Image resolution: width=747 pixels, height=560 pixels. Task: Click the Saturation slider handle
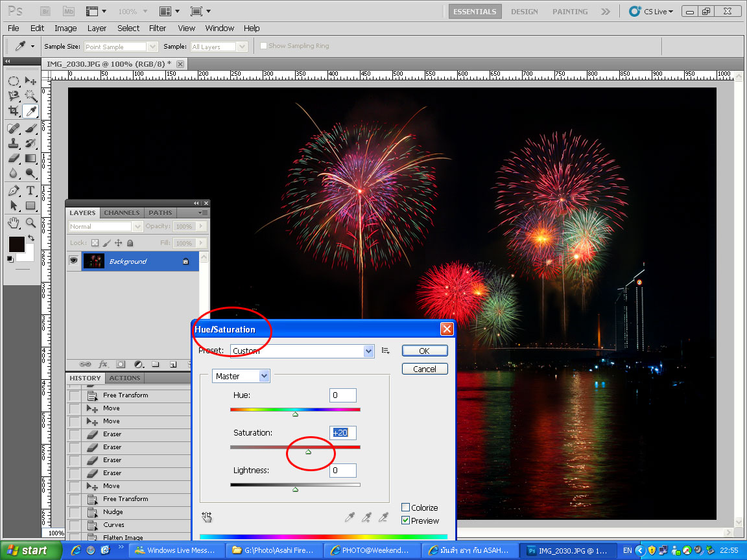click(x=308, y=451)
